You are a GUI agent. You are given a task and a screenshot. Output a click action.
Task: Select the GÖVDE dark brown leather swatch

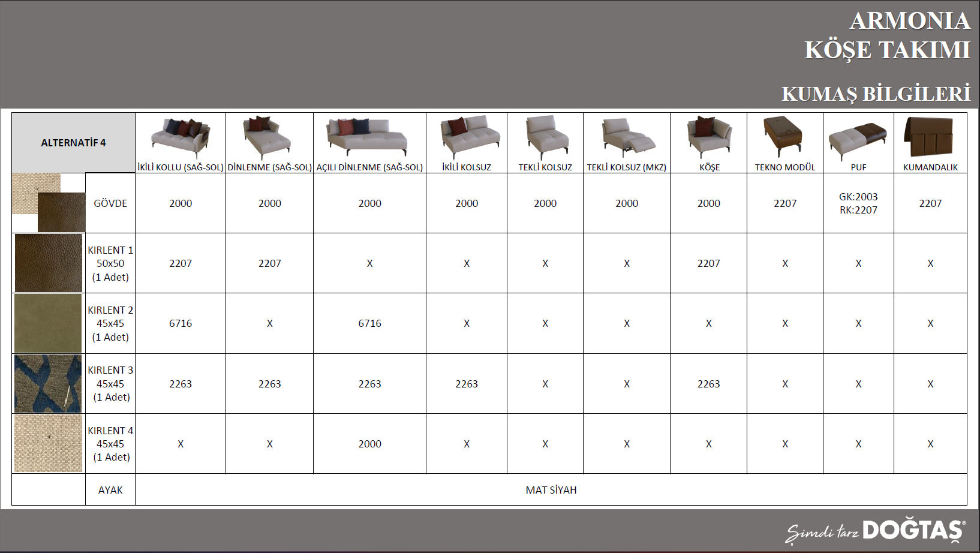pos(62,212)
